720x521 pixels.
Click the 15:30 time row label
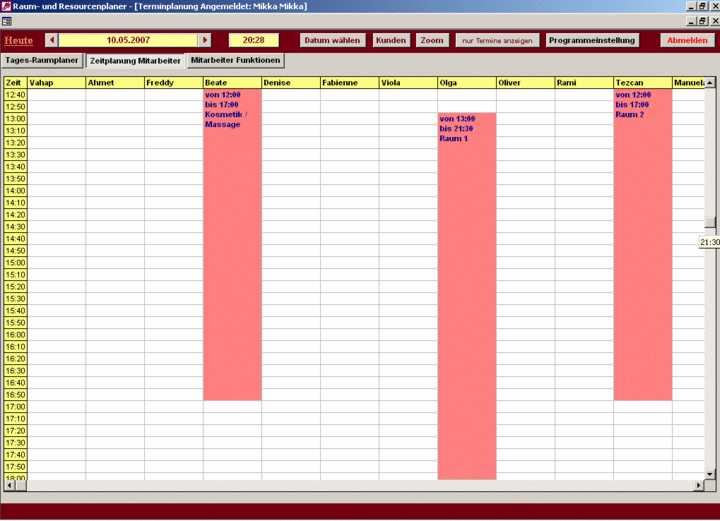point(16,299)
